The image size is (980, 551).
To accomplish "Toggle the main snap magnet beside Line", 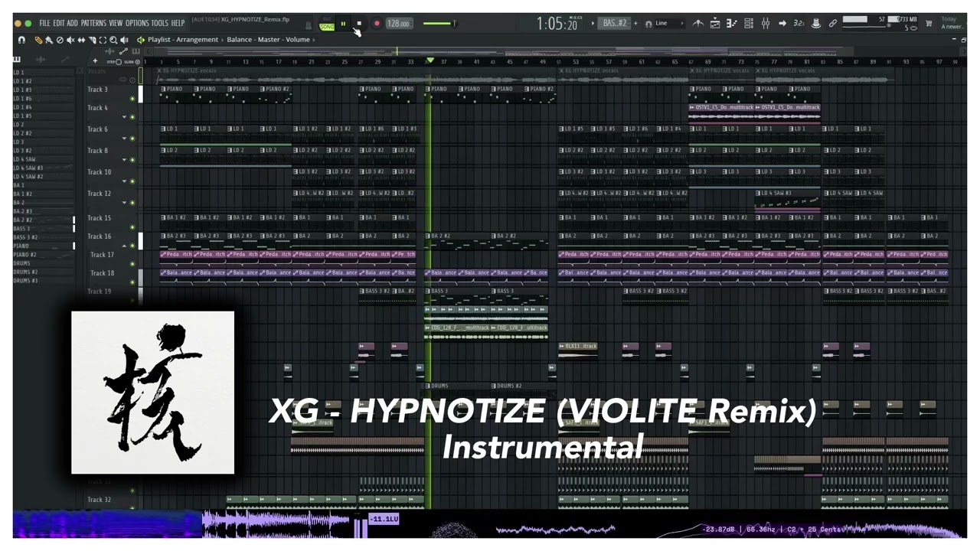I will [648, 23].
